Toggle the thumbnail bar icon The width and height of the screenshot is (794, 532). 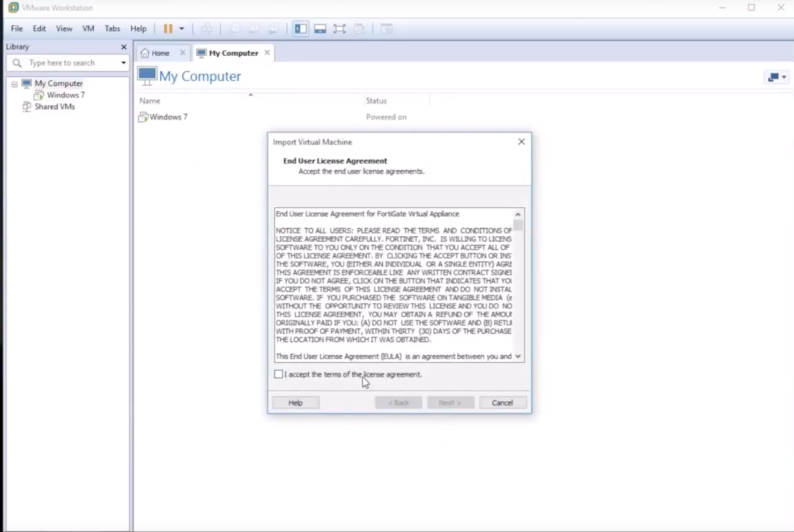pos(320,29)
